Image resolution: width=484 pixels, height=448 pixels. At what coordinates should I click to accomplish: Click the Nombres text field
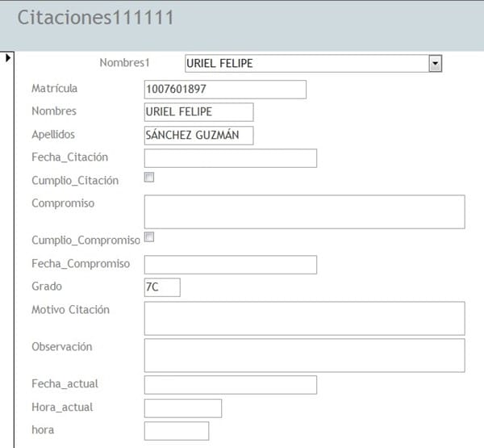pyautogui.click(x=198, y=111)
